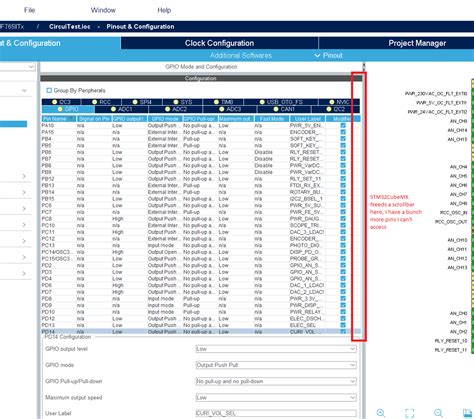Viewport: 474px width, 419px height.
Task: Click the Additional Softwares button
Action: tap(241, 55)
